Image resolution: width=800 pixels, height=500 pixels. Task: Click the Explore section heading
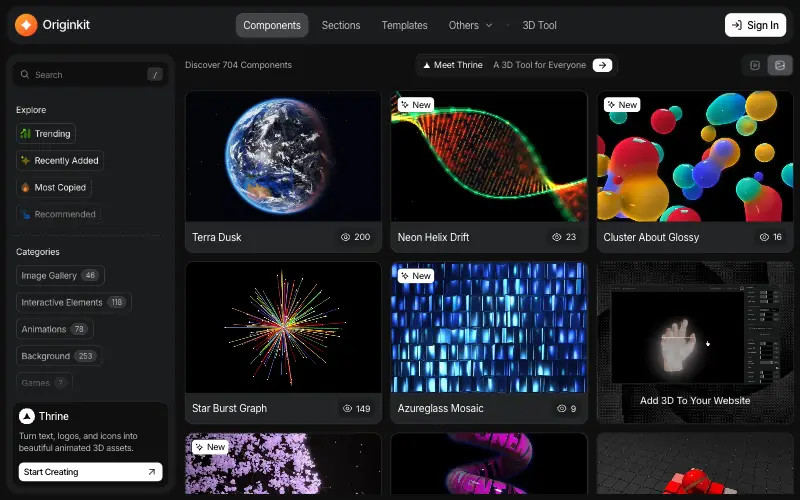coord(31,110)
